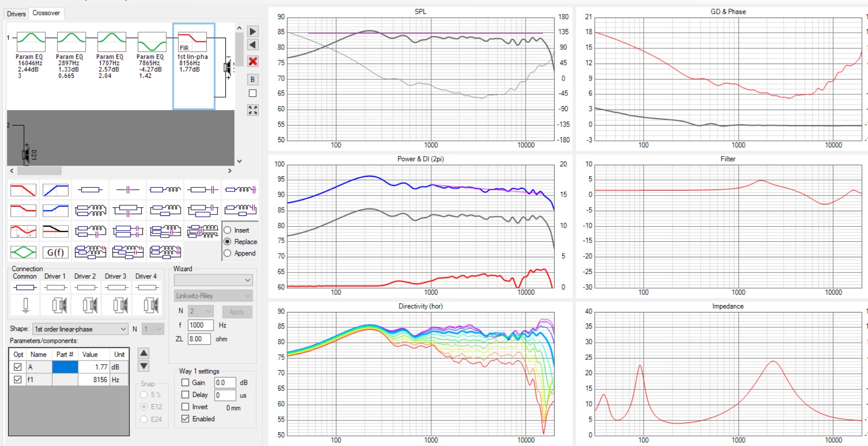Open the empty Wizard dropdown
Viewport: 868px width, 446px height.
(213, 280)
